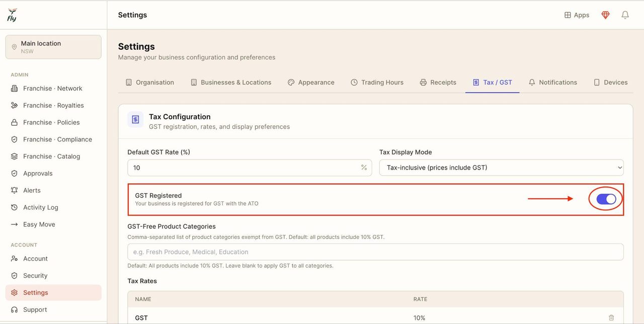The image size is (644, 324).
Task: Delete the GST tax rate row
Action: coord(611,318)
